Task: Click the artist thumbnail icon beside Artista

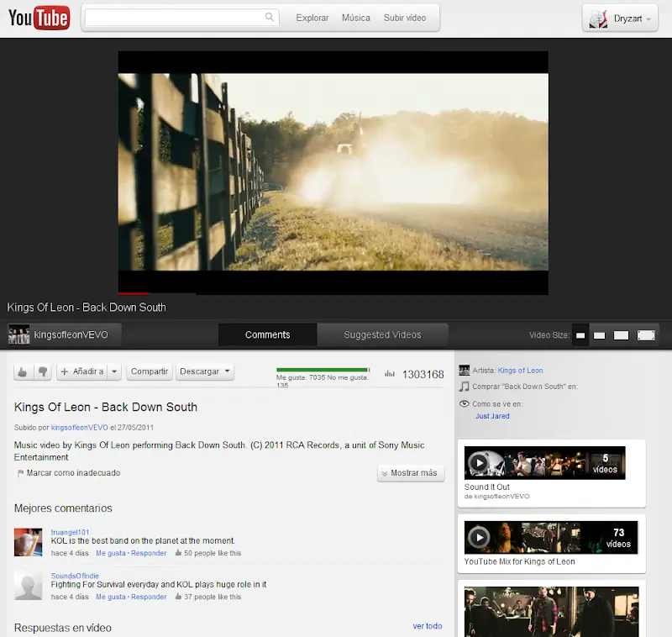Action: (x=465, y=371)
